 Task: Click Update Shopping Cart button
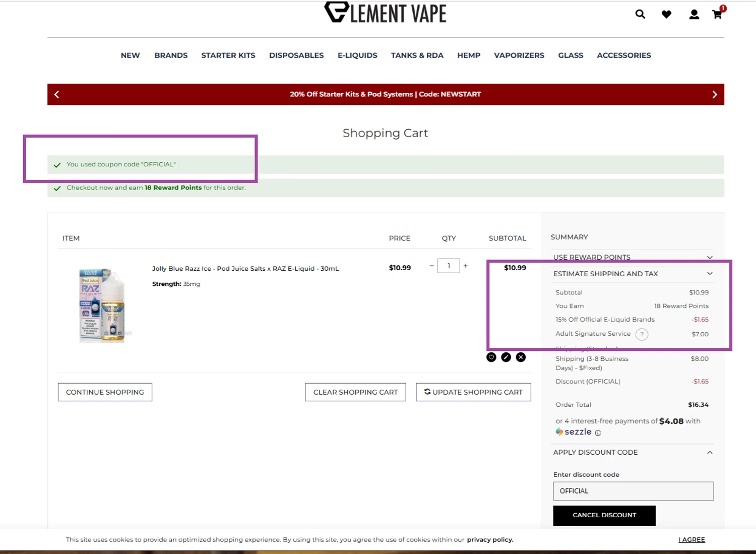coord(473,392)
